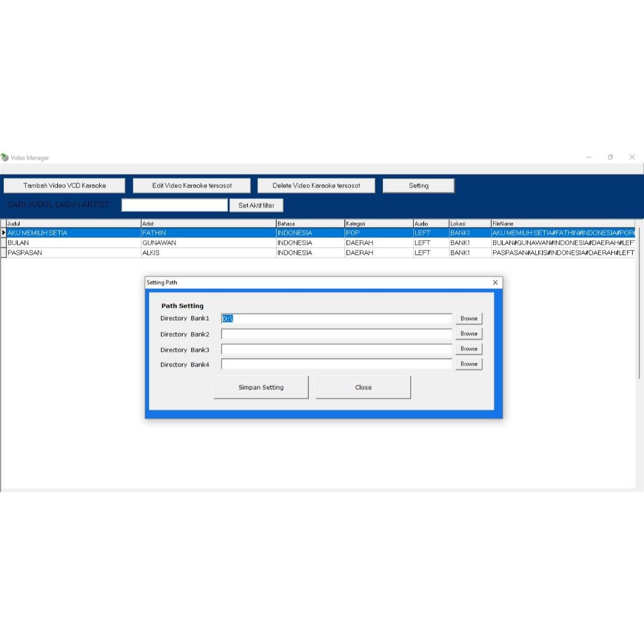Click the FATHIN artist cell
The height and width of the screenshot is (644, 644).
click(208, 233)
